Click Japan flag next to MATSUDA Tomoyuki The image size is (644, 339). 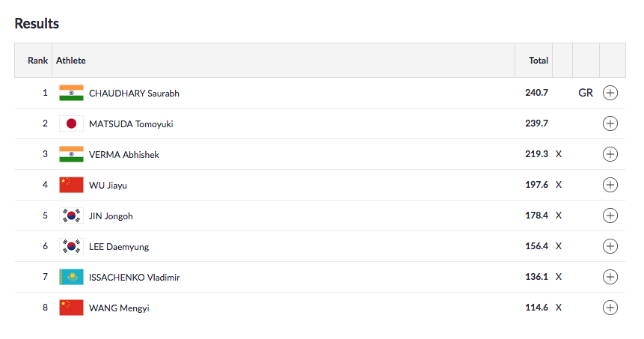coord(71,123)
